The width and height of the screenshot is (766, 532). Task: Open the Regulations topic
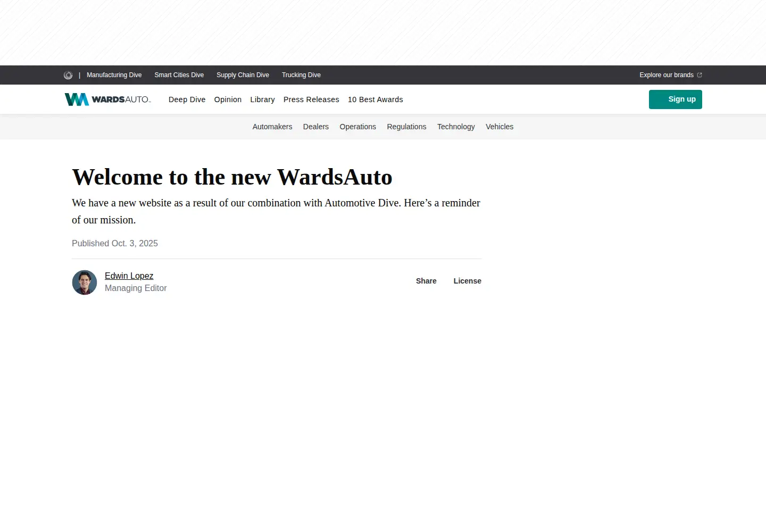coord(406,127)
